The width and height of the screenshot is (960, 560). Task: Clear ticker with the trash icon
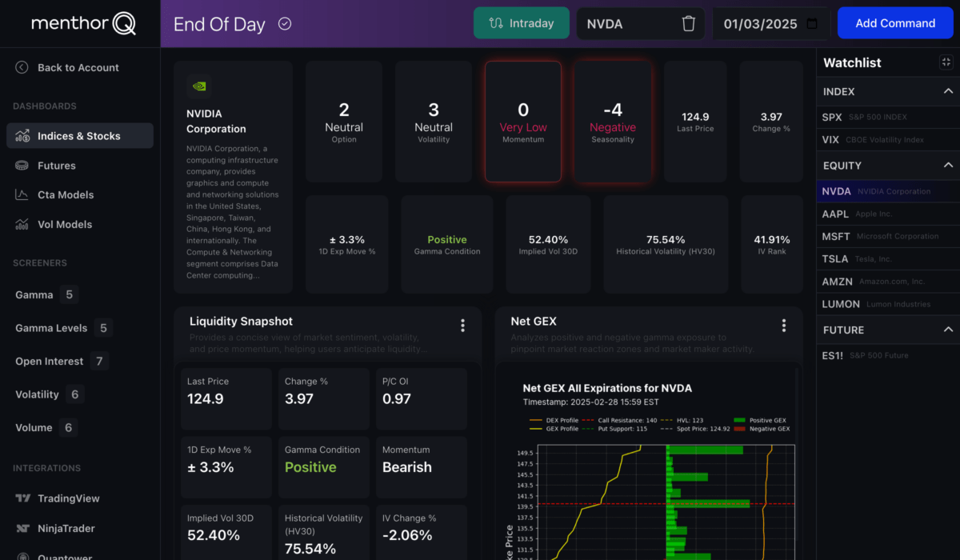689,24
